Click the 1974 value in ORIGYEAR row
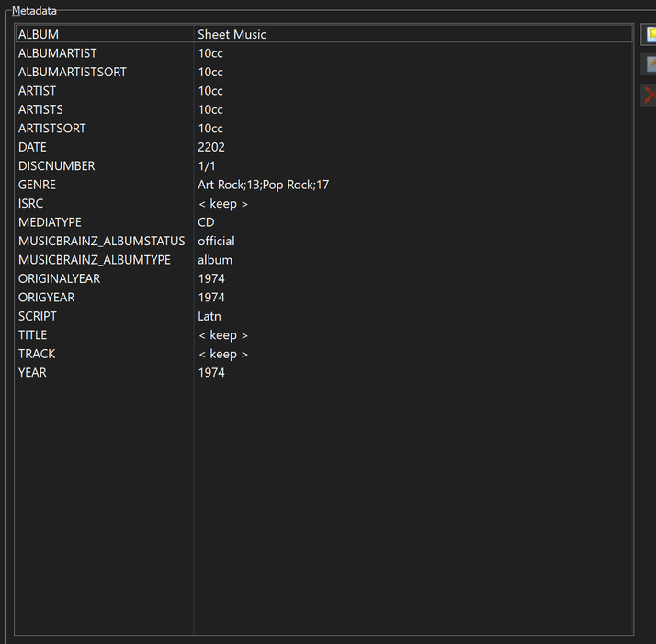The width and height of the screenshot is (656, 644). [x=211, y=298]
